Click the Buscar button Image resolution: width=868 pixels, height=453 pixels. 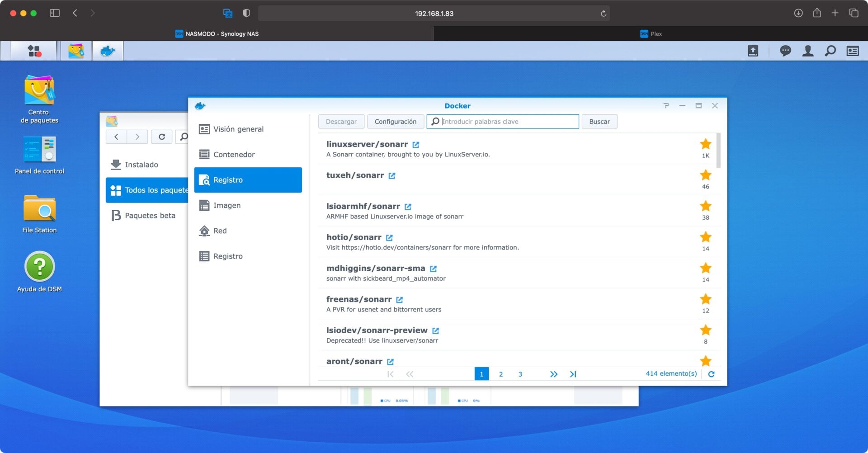coord(599,122)
